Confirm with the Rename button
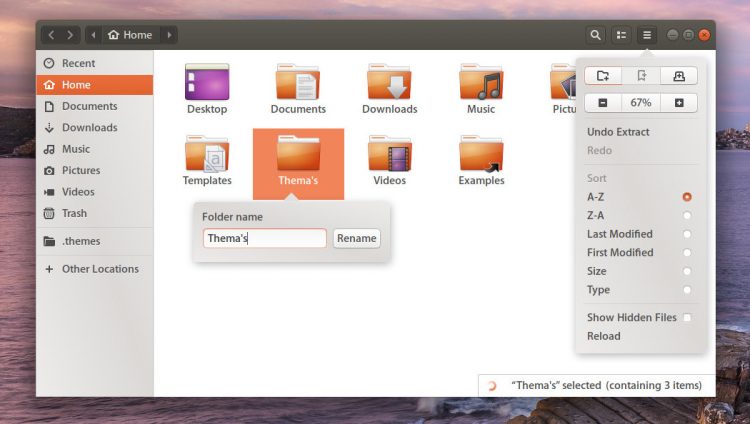750x424 pixels. (x=356, y=238)
